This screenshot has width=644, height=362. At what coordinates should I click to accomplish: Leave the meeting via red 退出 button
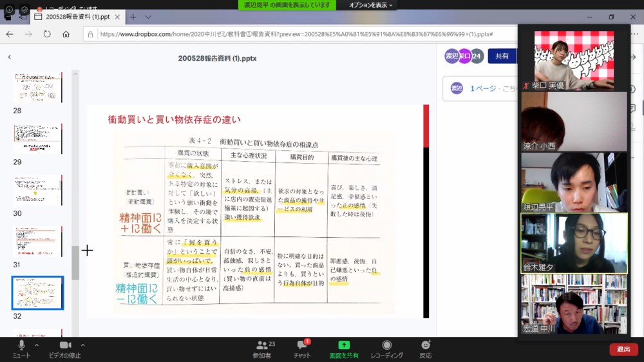[x=623, y=349]
